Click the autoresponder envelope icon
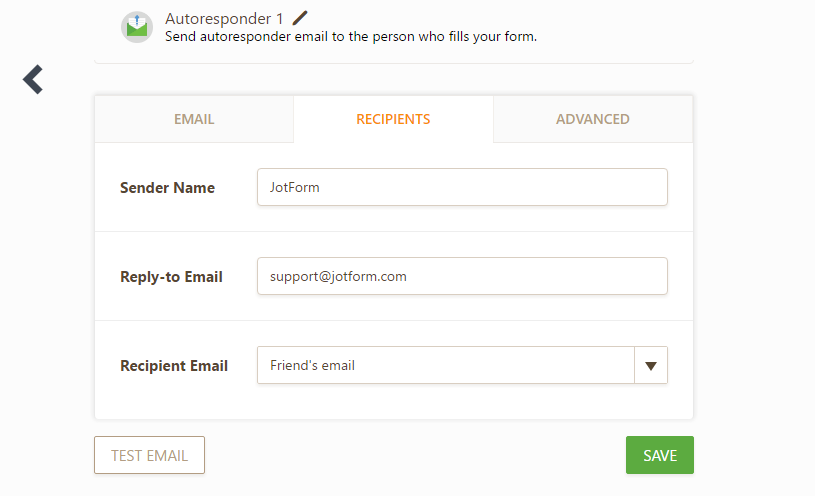This screenshot has width=815, height=496. click(137, 27)
